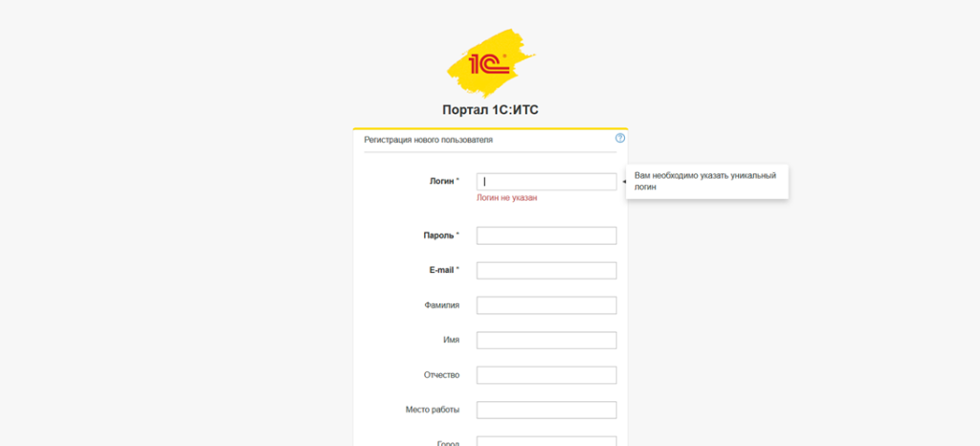Click the Логин field label
Screen dimensions: 980x446
pyautogui.click(x=444, y=181)
